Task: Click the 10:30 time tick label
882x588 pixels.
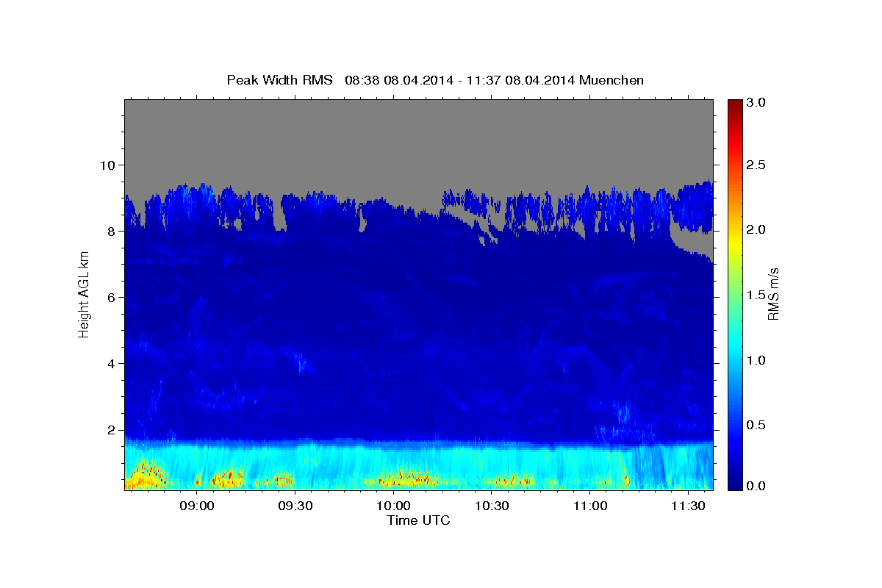Action: (492, 506)
